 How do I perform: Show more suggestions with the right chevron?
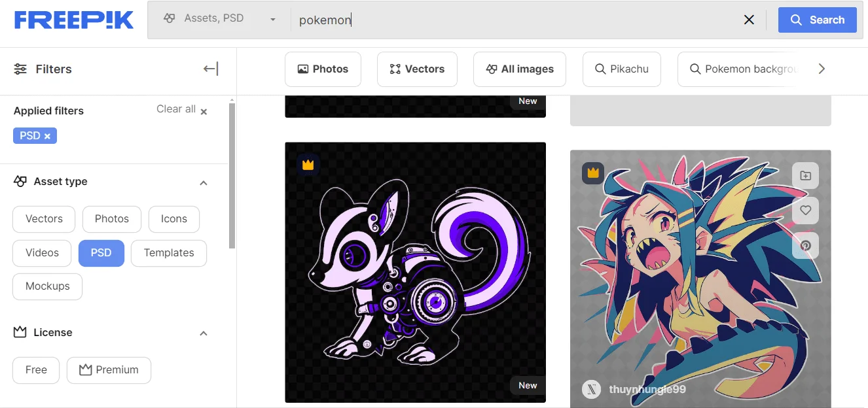point(822,69)
